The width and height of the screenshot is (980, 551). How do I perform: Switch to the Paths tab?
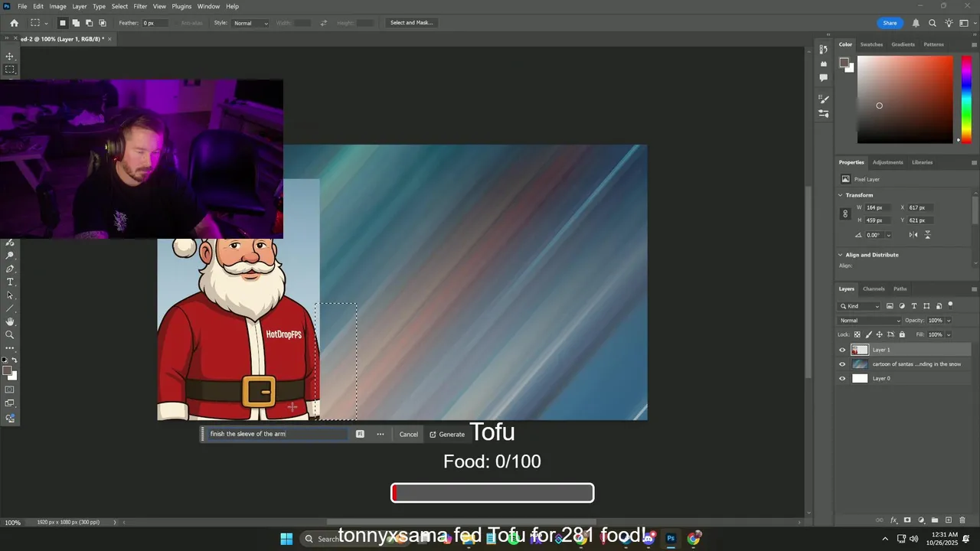click(900, 289)
